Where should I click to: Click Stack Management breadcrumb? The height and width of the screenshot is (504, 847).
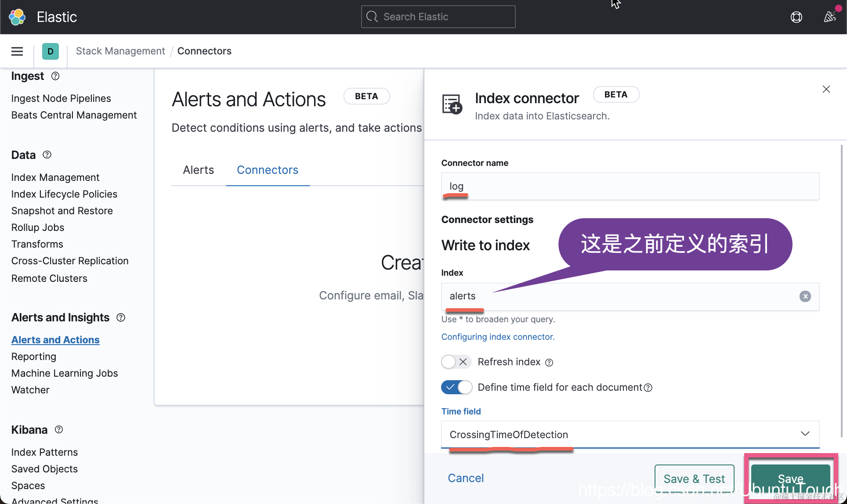(x=120, y=51)
